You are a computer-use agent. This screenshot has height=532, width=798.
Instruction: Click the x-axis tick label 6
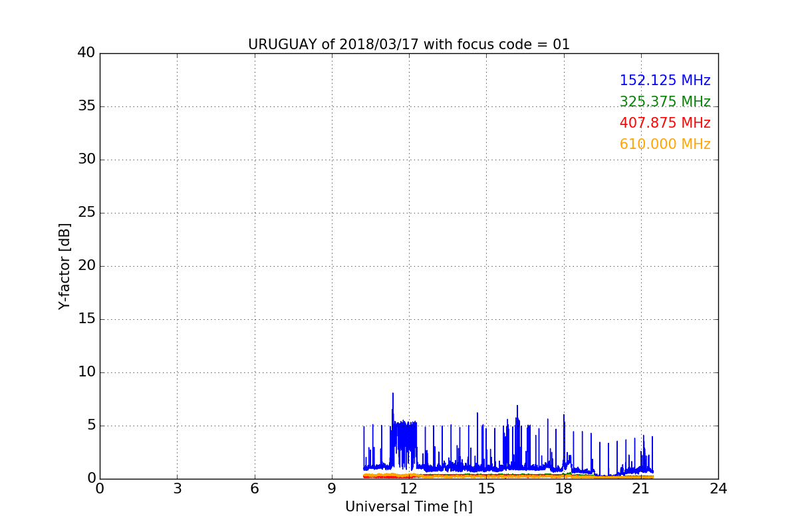click(x=255, y=489)
